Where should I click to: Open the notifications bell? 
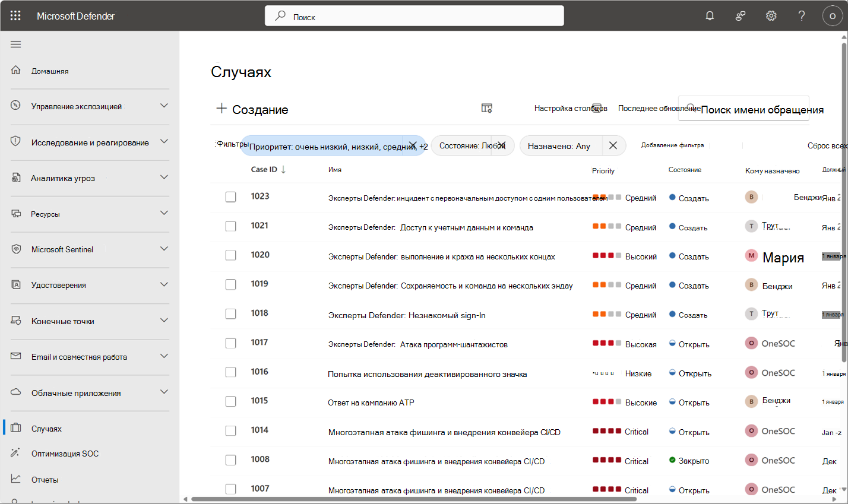710,16
